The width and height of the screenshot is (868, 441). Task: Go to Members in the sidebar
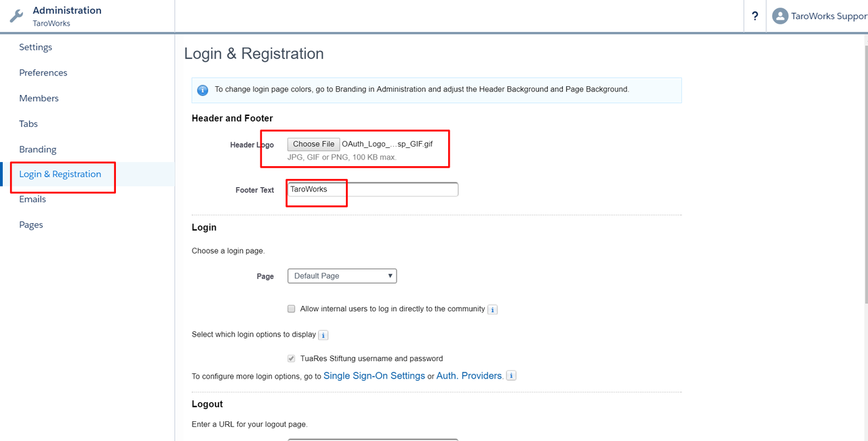point(39,98)
